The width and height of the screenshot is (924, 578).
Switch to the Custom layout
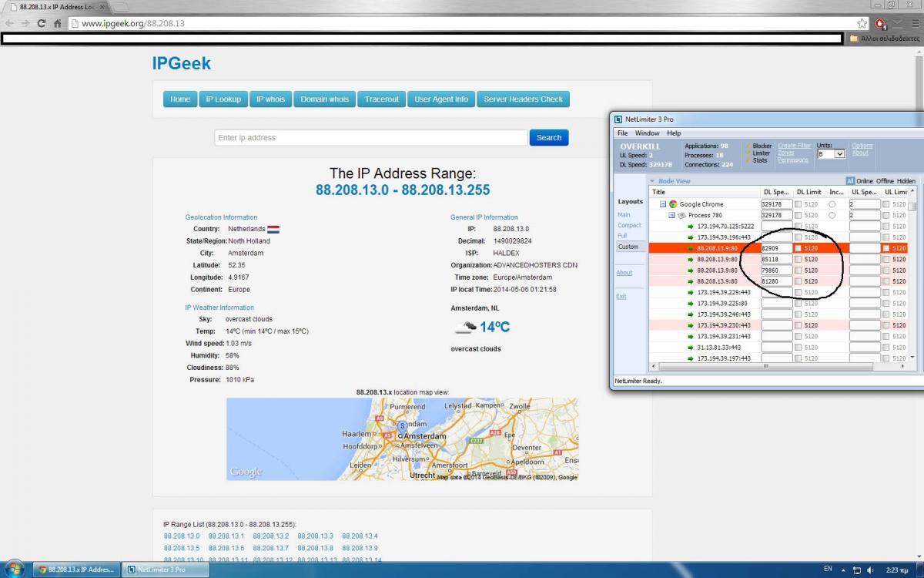[x=628, y=247]
